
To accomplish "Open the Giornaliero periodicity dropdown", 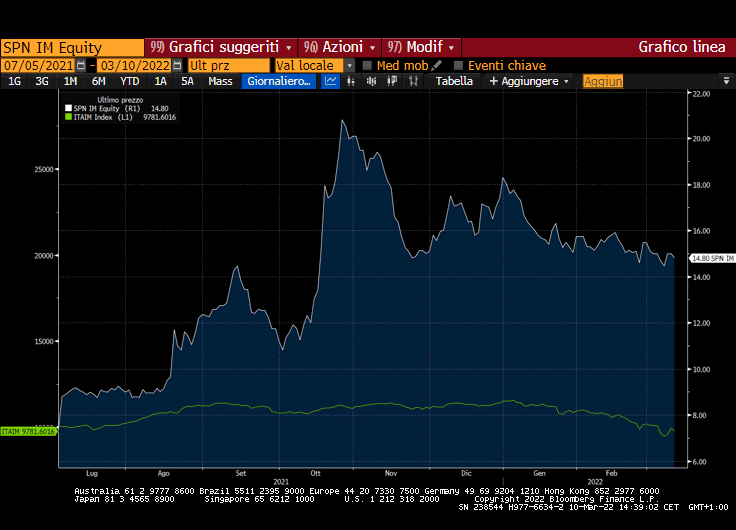I will (279, 81).
